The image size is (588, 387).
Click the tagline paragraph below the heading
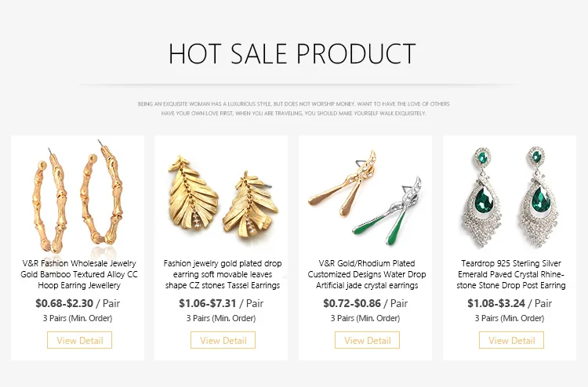pos(293,108)
